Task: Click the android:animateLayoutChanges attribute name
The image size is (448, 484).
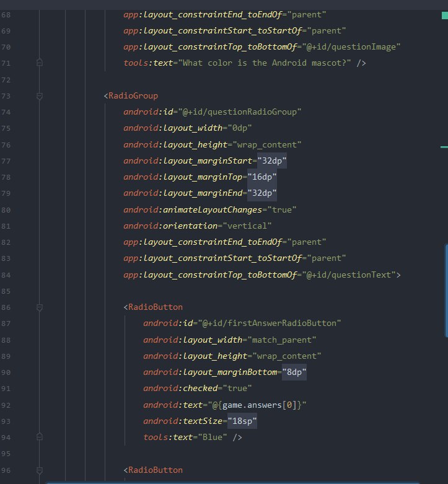Action: click(193, 209)
